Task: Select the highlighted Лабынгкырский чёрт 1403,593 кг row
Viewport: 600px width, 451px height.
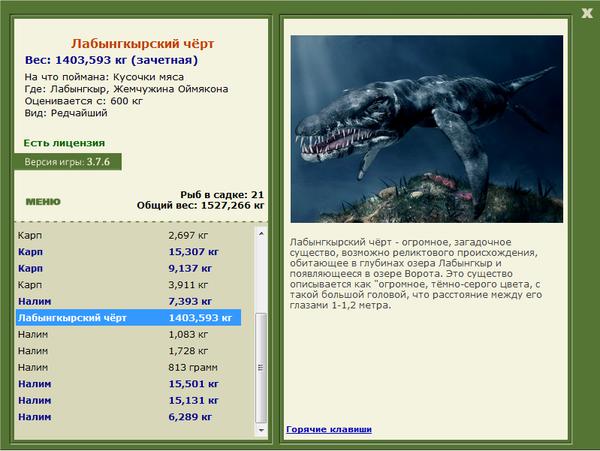Action: 129,317
